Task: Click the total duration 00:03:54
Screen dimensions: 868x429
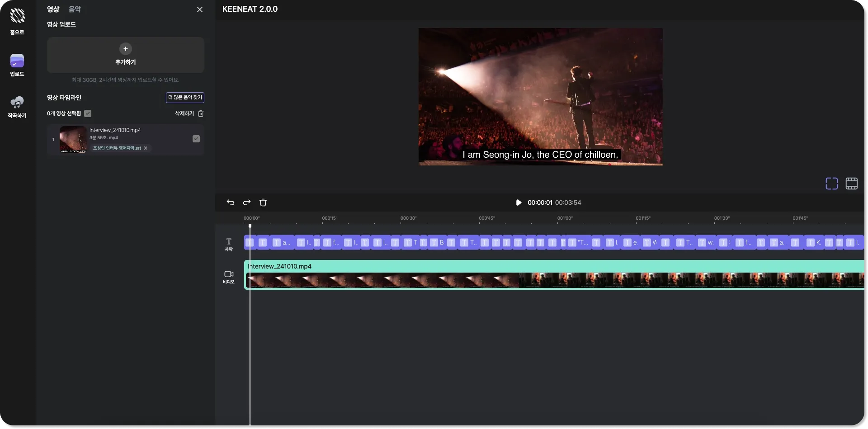Action: [x=568, y=203]
